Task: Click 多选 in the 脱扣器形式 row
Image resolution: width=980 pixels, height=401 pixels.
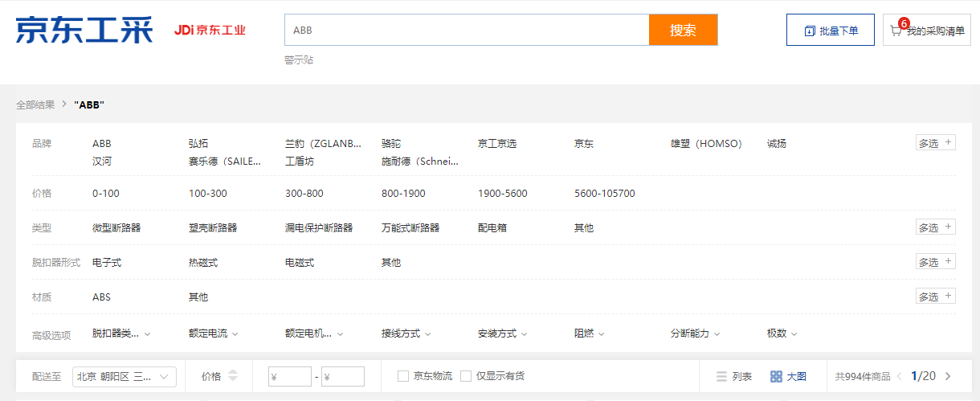Action: [x=936, y=262]
